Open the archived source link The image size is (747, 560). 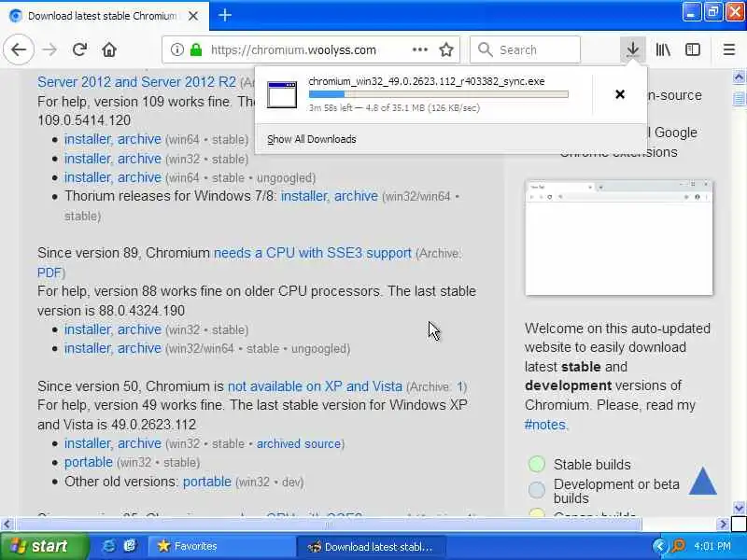[299, 444]
